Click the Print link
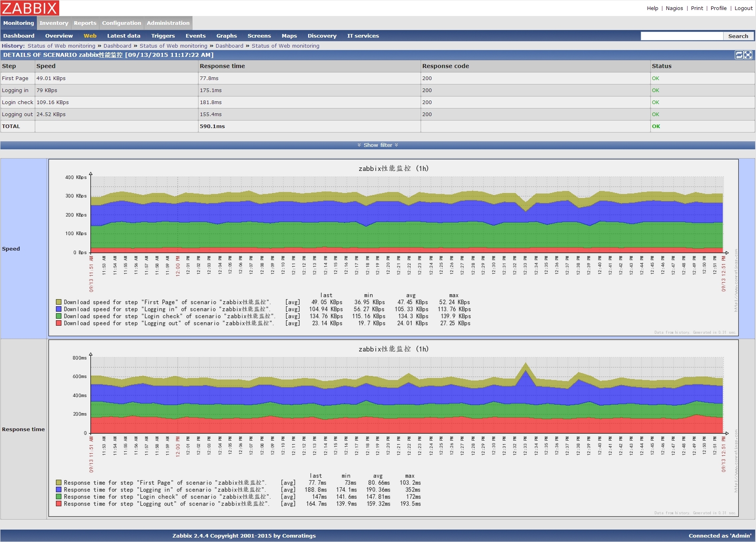756x542 pixels. point(697,8)
